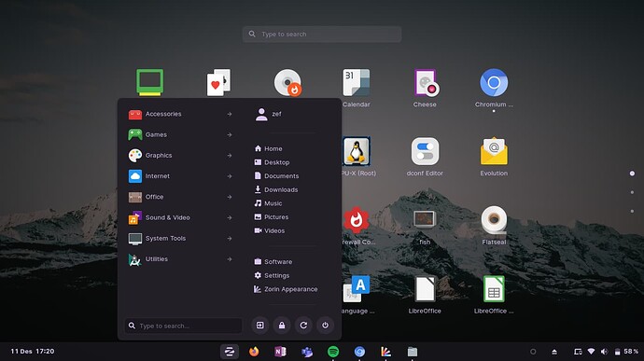The image size is (644, 361).
Task: Click the zef user account entry
Action: pos(269,114)
